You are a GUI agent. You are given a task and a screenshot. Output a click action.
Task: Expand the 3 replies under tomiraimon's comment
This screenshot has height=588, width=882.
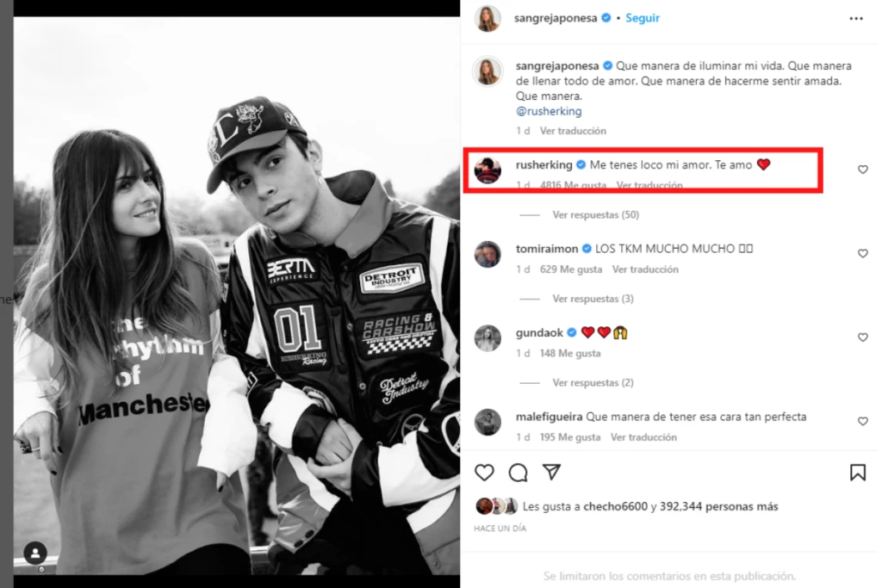(593, 299)
